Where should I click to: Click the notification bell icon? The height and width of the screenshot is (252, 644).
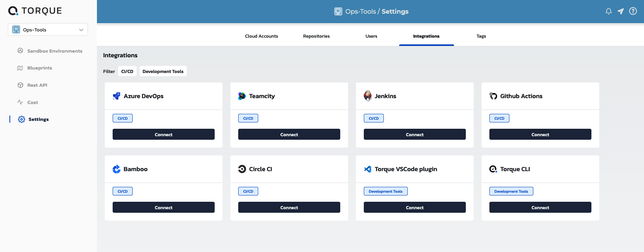click(x=608, y=11)
